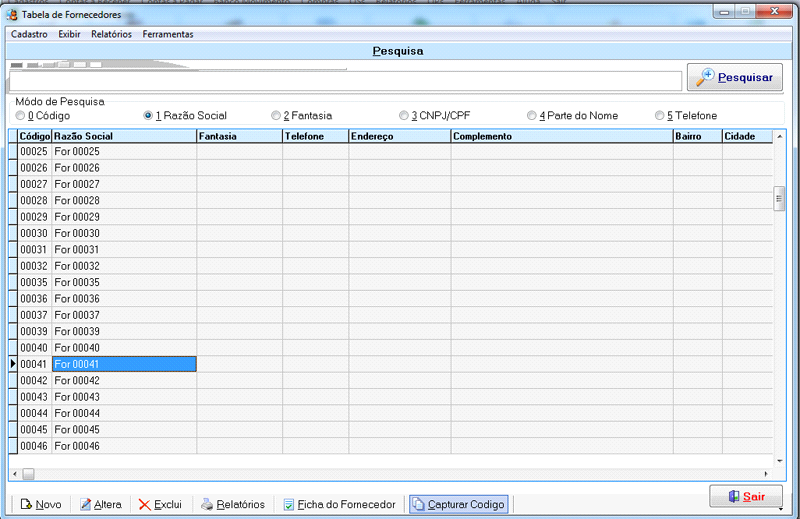Open the Cadastro menu
This screenshot has width=800, height=519.
point(29,34)
